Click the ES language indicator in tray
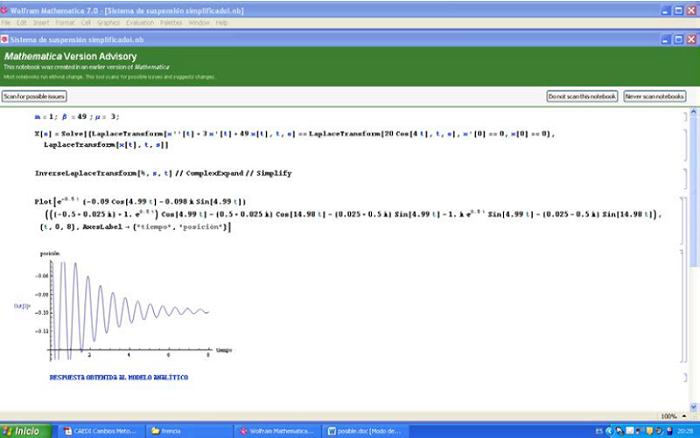 tap(599, 431)
